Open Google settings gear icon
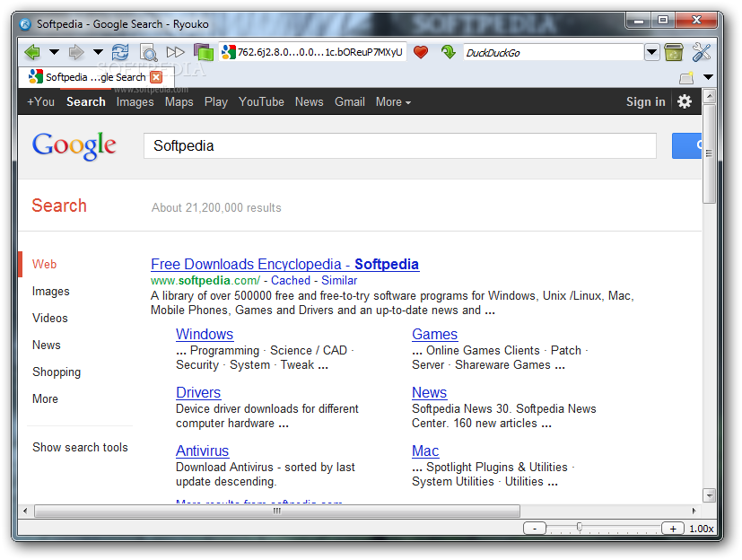742x560 pixels. tap(685, 101)
